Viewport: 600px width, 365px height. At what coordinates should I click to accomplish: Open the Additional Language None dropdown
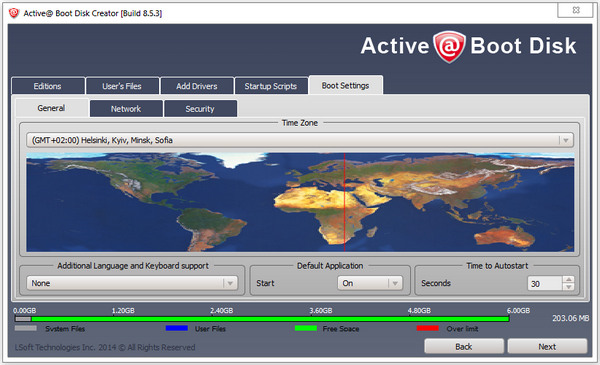[x=132, y=283]
